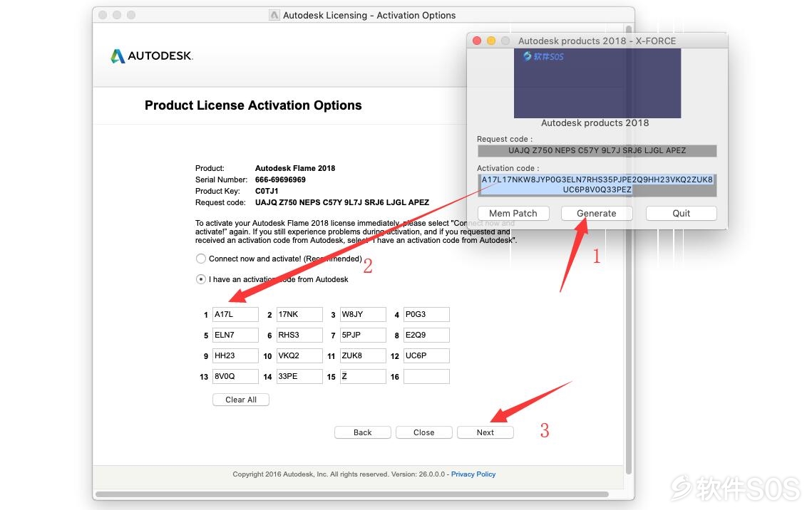Viewport: 812px width, 510px height.
Task: Click the "Product Key:" label
Action: pyautogui.click(x=217, y=191)
